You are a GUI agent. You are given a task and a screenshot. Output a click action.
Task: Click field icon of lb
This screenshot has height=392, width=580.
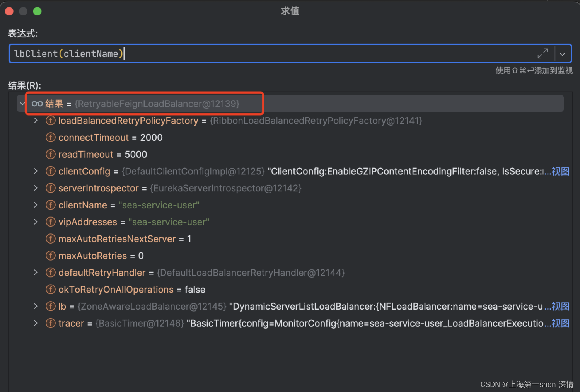(51, 306)
